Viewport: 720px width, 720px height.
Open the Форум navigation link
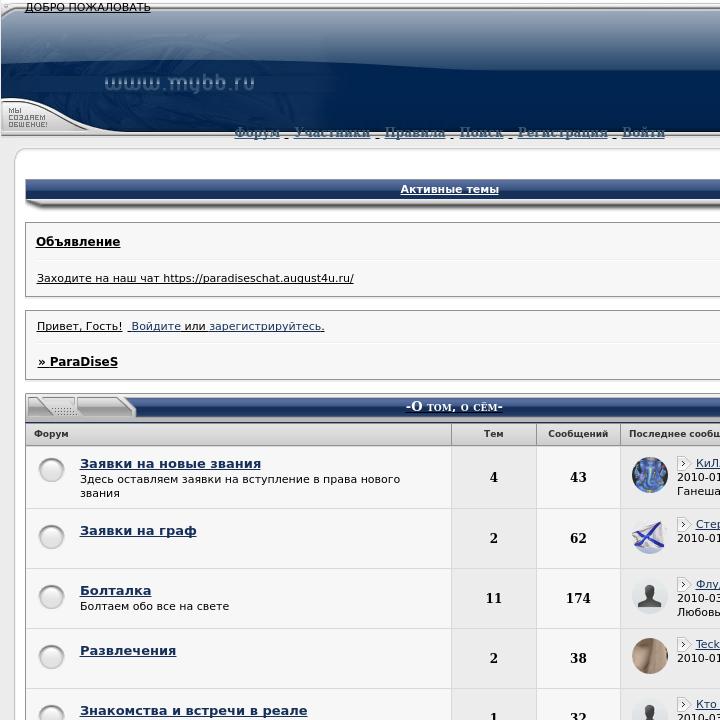257,133
